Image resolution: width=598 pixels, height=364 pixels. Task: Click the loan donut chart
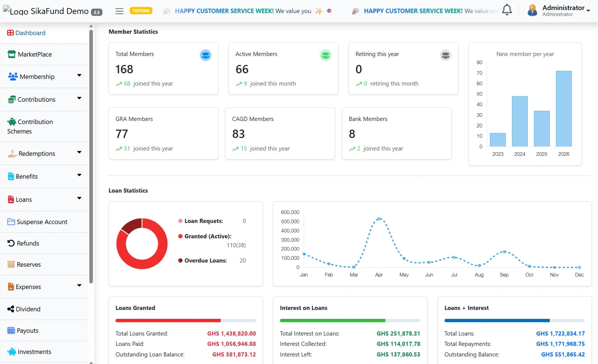(x=142, y=244)
